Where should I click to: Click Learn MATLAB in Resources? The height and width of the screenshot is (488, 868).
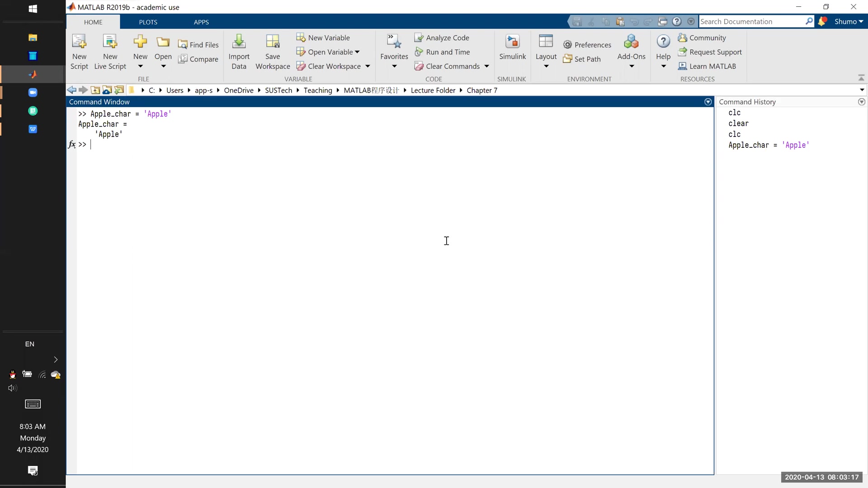[712, 66]
